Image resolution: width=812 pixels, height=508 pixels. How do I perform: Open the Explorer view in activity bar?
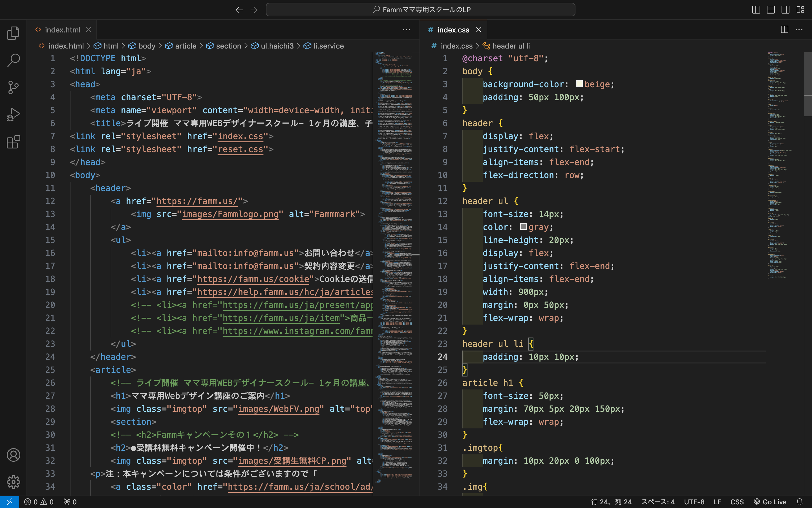pos(14,33)
